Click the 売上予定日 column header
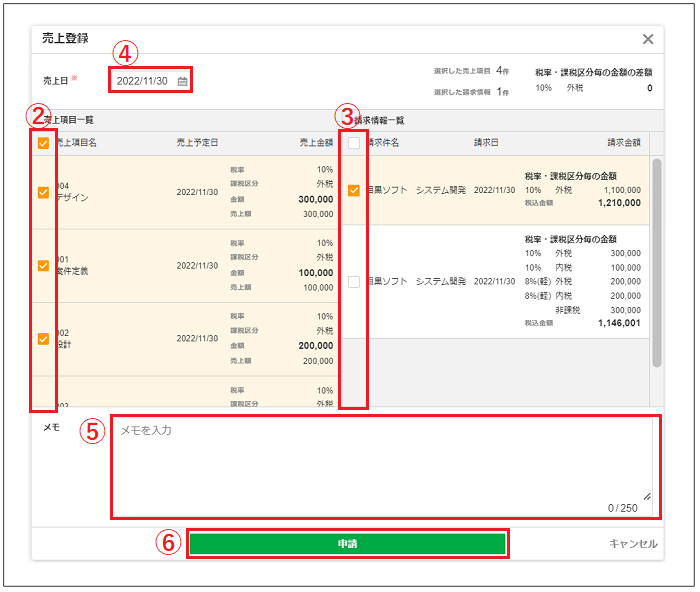Screen dimensions: 700x592 point(197,143)
